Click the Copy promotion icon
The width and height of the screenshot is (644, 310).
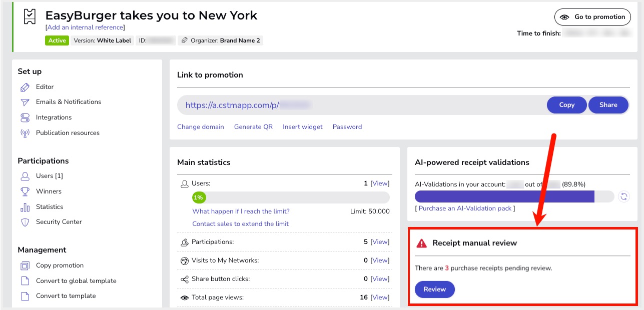point(25,265)
